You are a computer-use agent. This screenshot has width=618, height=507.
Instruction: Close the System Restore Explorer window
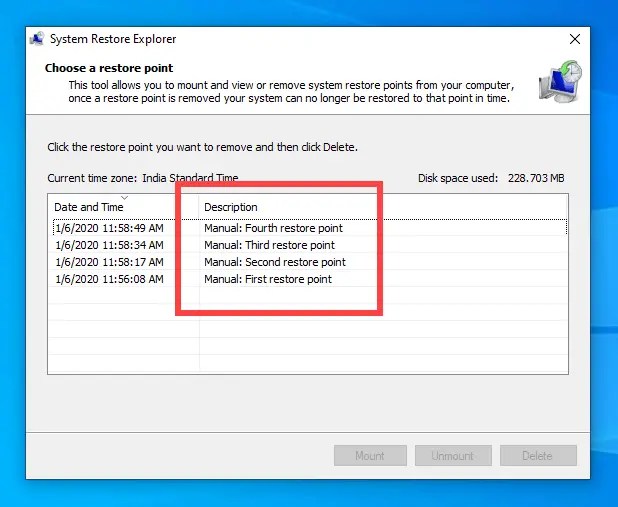575,39
